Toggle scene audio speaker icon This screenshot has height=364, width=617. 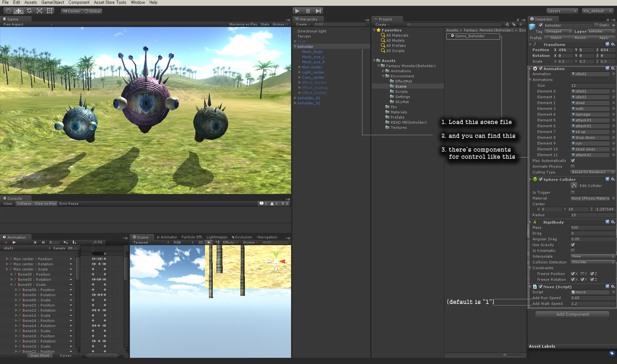217,243
